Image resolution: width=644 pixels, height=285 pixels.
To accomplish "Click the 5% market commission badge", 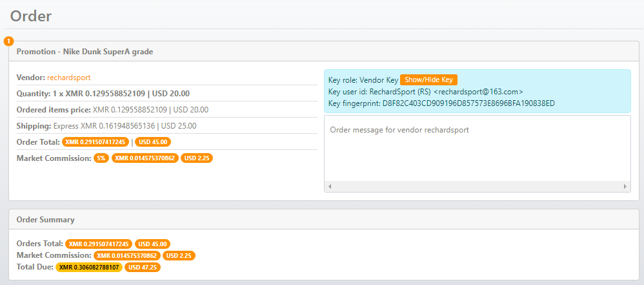I will coord(101,158).
